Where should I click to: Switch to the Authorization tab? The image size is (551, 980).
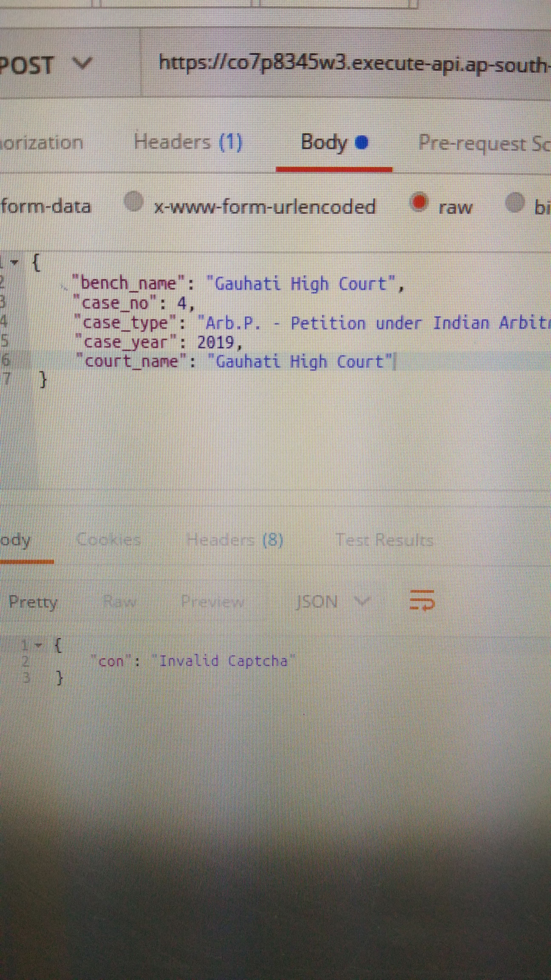pyautogui.click(x=41, y=143)
